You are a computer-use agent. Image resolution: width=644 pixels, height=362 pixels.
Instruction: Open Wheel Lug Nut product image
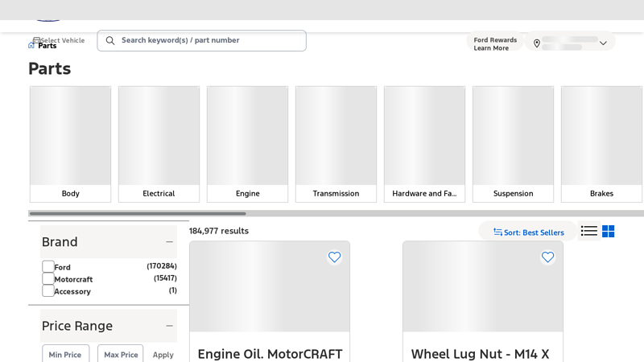point(482,286)
